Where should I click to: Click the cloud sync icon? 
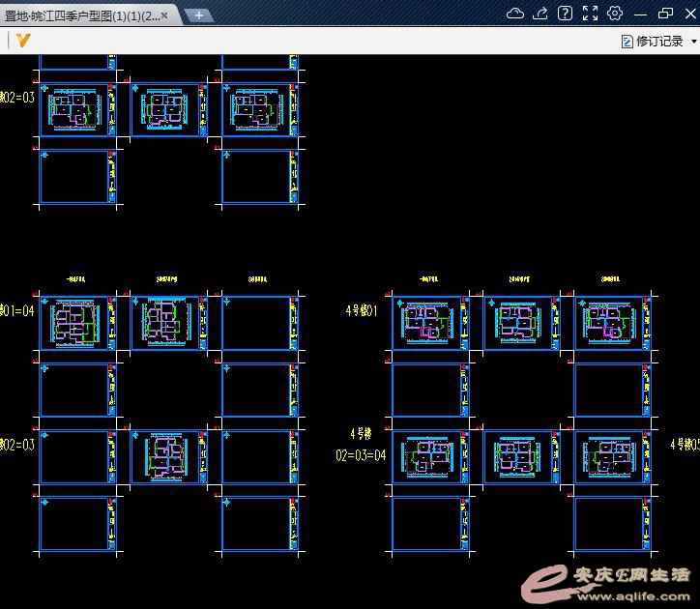515,13
